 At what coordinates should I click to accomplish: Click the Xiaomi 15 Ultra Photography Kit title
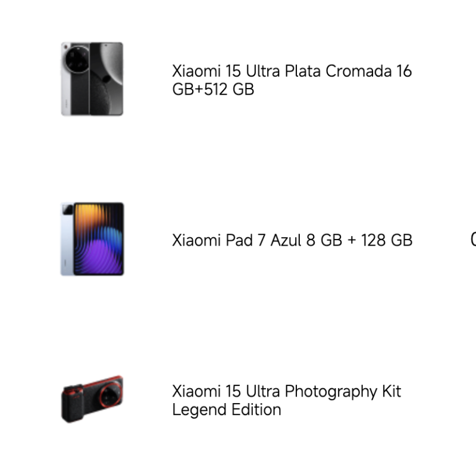tap(287, 400)
